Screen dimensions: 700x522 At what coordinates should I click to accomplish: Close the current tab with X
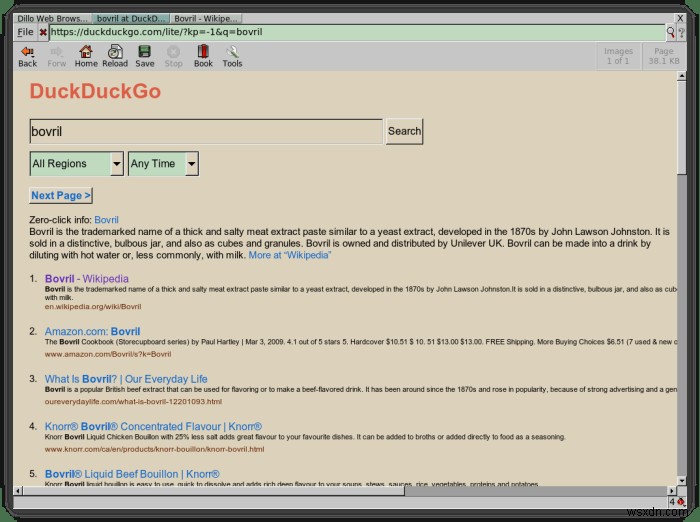tap(680, 18)
